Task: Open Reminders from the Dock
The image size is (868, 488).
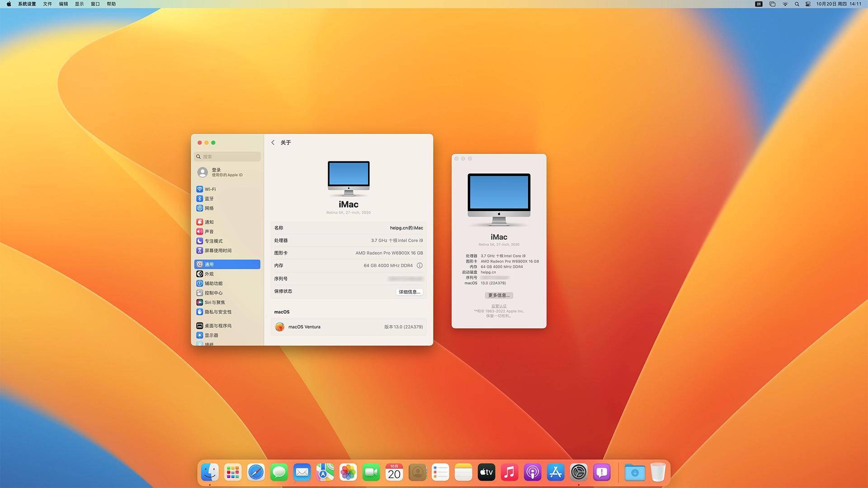Action: click(x=440, y=473)
